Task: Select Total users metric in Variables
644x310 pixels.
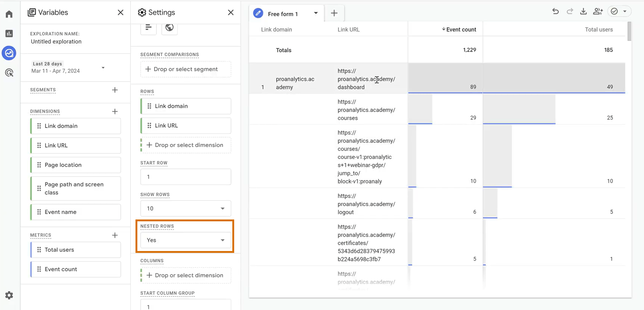Action: [75, 250]
